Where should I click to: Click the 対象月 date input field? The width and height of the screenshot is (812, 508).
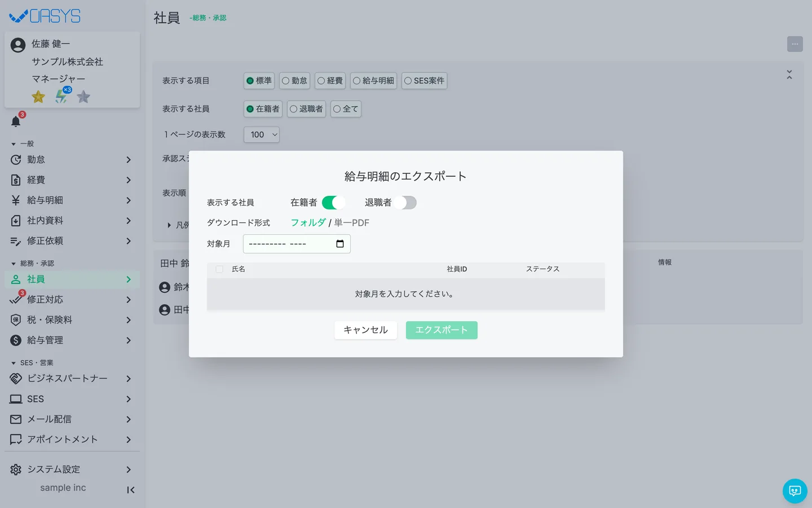(x=297, y=244)
